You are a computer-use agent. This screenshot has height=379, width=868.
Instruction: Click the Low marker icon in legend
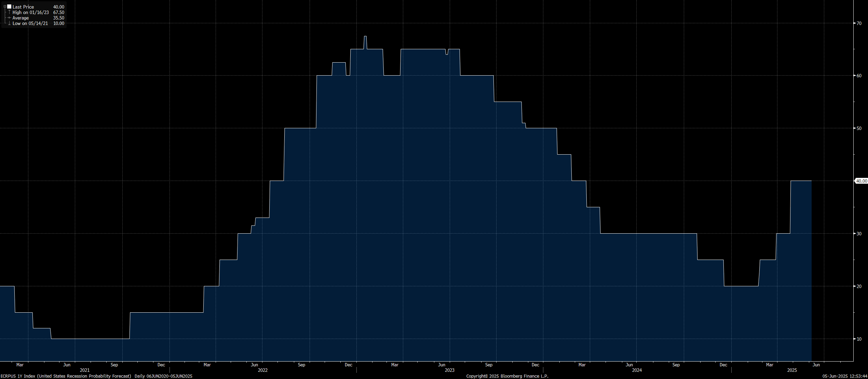pos(9,23)
